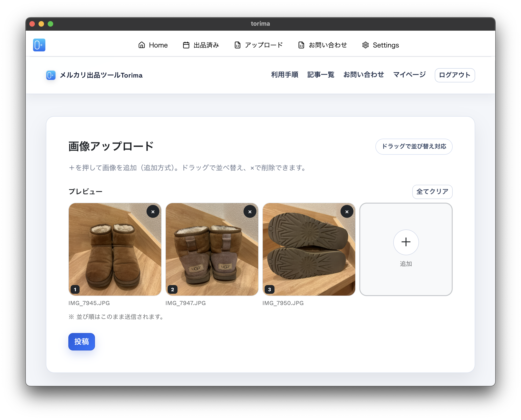
Task: Click the ログアウト button
Action: click(x=454, y=75)
